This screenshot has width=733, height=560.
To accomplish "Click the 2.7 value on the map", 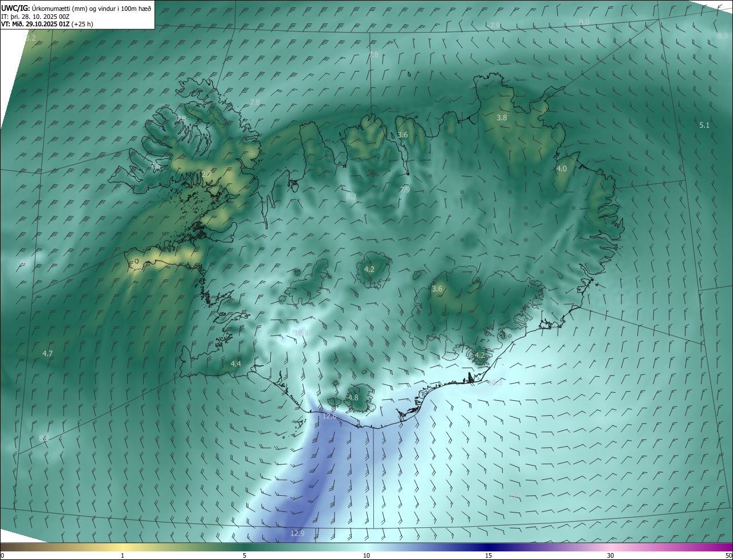I will (207, 174).
